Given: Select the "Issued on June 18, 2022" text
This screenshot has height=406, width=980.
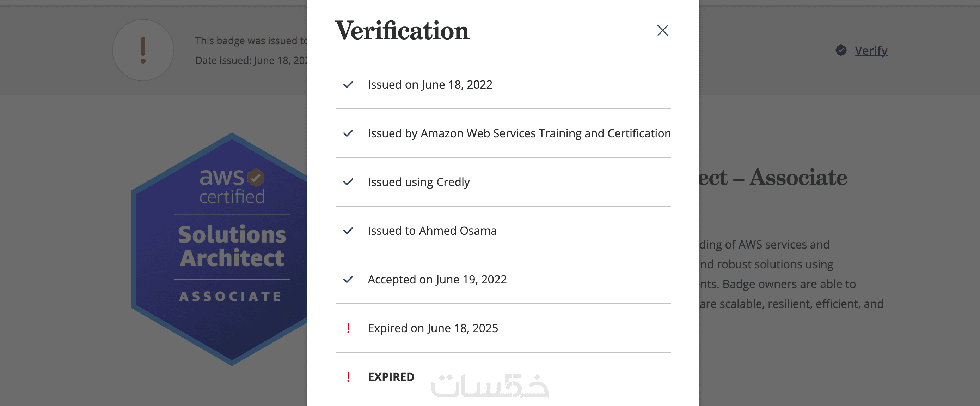Looking at the screenshot, I should [430, 84].
